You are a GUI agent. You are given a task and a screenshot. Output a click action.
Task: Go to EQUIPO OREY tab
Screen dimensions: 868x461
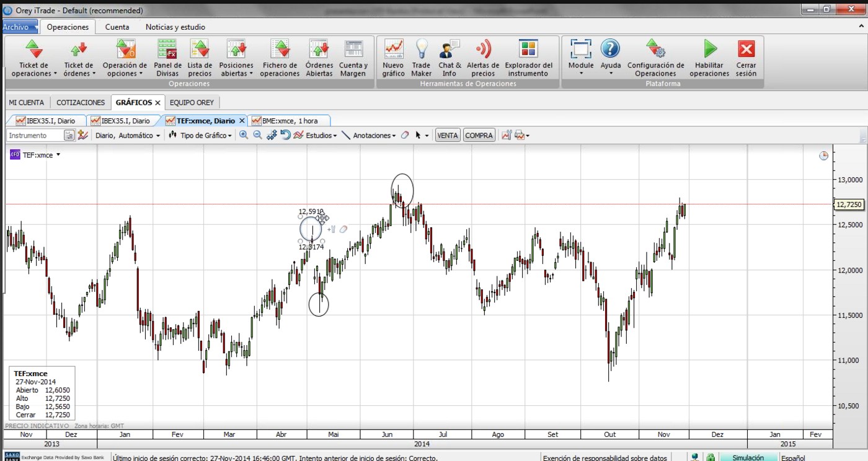[x=192, y=102]
